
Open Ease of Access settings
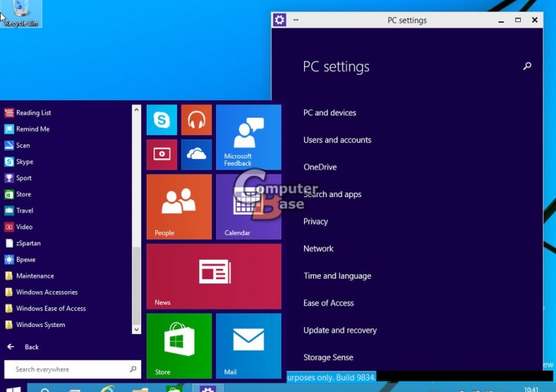(x=328, y=303)
